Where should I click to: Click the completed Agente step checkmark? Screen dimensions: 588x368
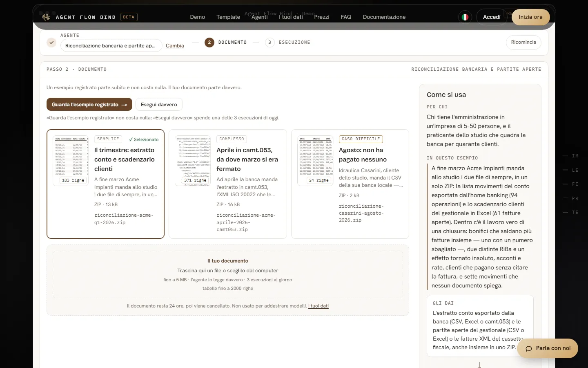click(x=51, y=42)
